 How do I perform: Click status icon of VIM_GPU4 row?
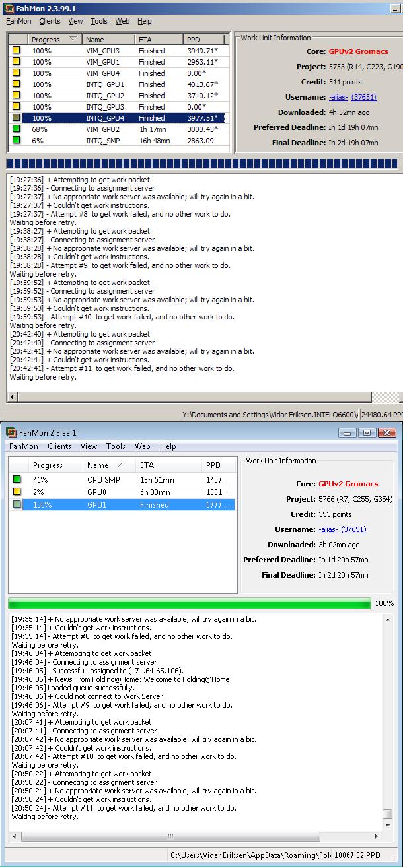click(x=17, y=73)
